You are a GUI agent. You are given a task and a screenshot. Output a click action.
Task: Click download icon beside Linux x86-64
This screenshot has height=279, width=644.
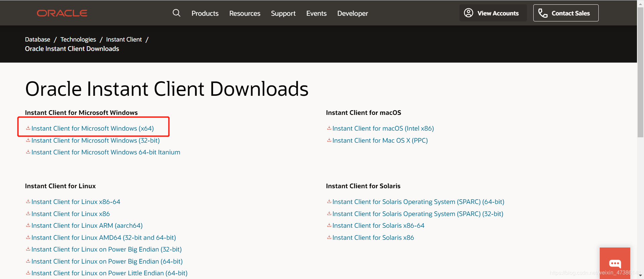(28, 201)
